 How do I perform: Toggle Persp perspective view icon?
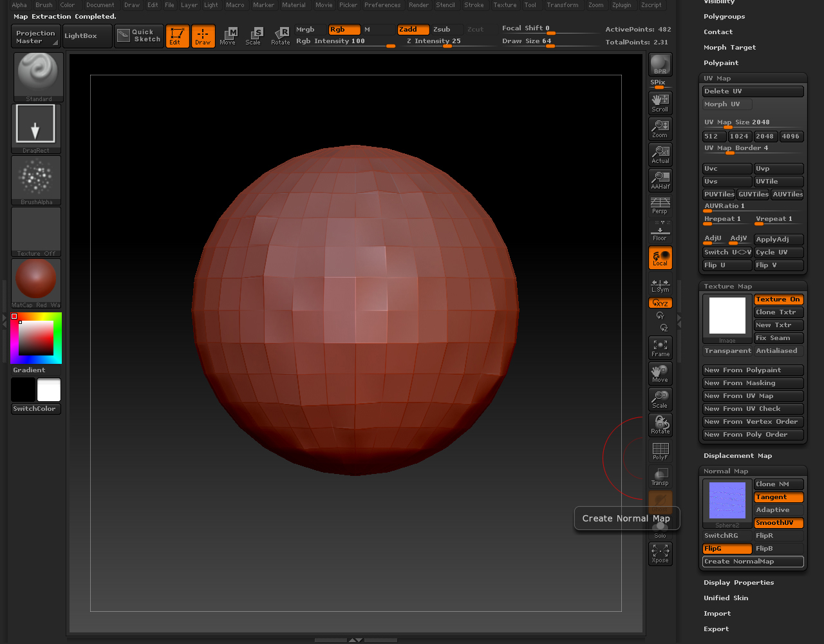click(x=660, y=205)
